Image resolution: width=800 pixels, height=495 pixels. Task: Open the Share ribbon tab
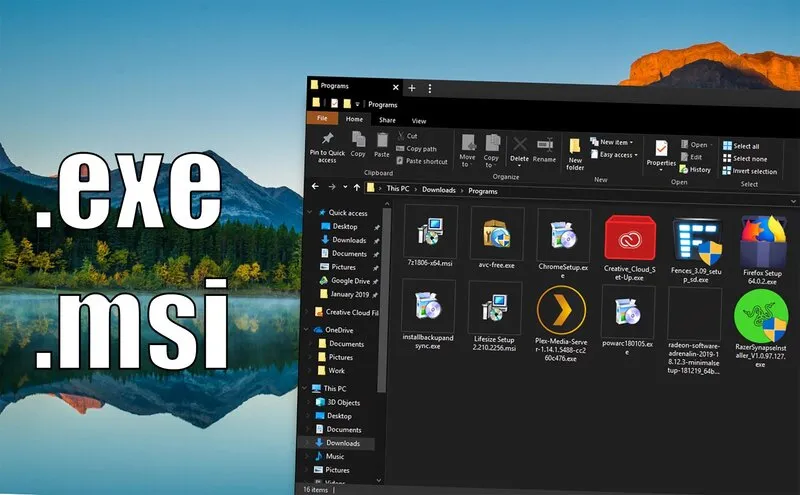coord(387,120)
